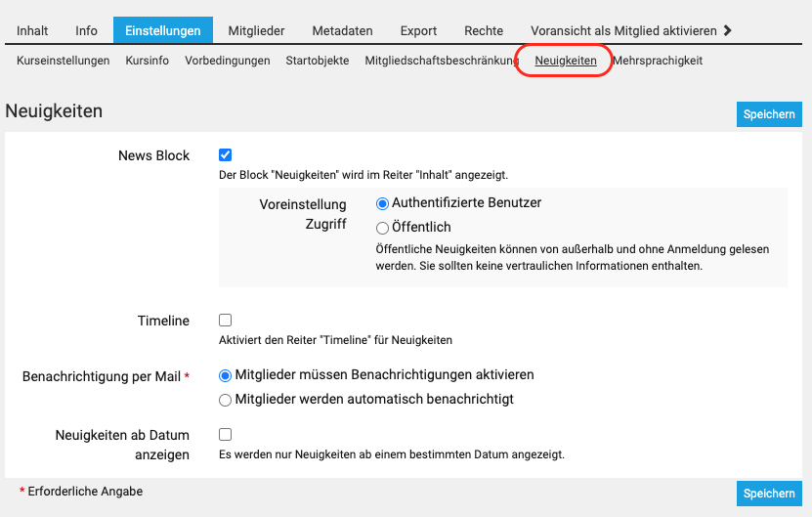Activate Voransicht als Mitglied aktivieren
Viewport: 812px width, 517px height.
[622, 31]
